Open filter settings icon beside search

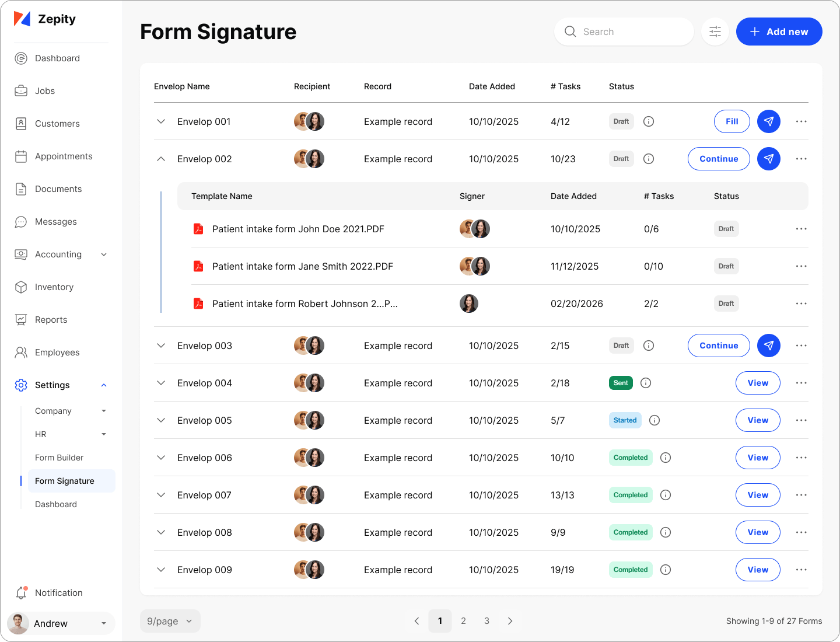[715, 32]
